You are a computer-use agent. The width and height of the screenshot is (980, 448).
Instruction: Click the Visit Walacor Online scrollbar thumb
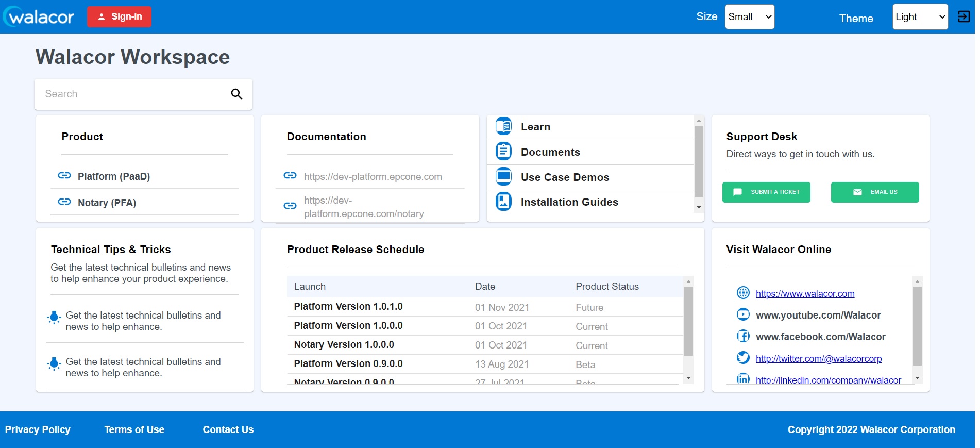[917, 326]
